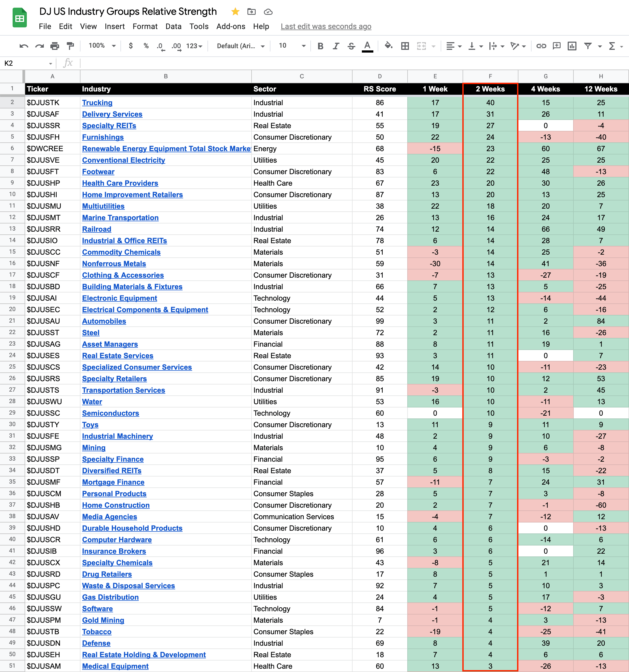The width and height of the screenshot is (629, 672).
Task: Open the text color picker
Action: point(367,46)
